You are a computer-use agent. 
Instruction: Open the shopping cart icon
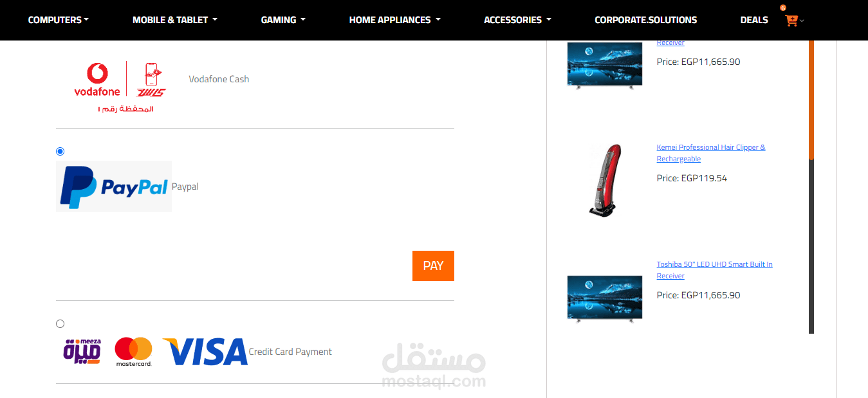[791, 20]
